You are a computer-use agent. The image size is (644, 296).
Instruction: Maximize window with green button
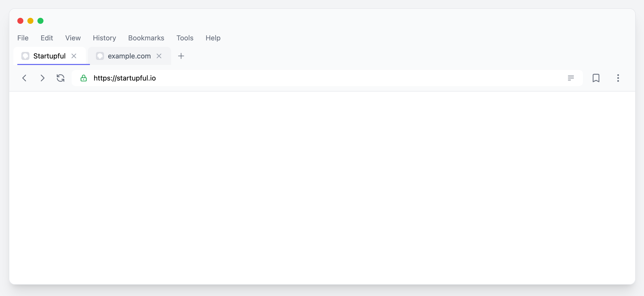pos(40,21)
